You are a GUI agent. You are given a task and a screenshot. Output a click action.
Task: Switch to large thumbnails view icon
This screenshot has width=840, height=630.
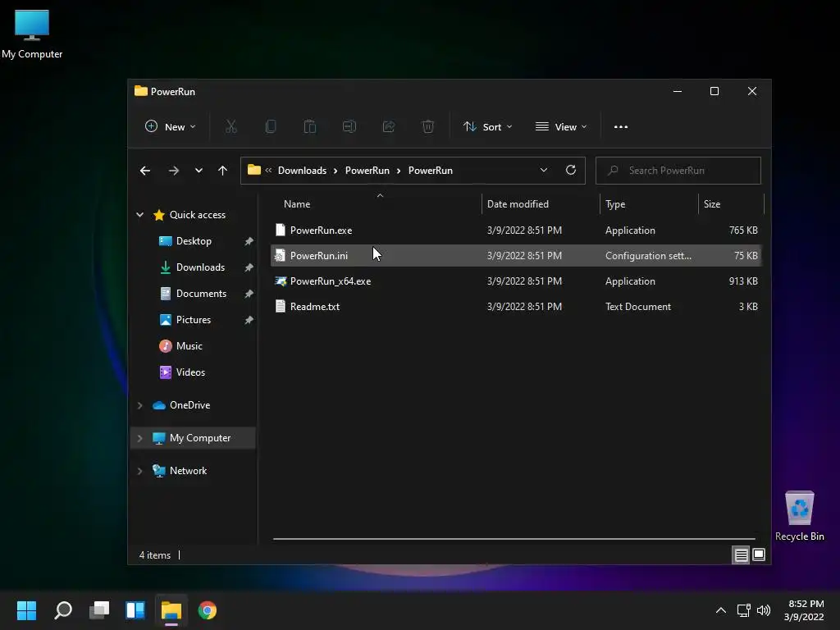[x=759, y=555]
